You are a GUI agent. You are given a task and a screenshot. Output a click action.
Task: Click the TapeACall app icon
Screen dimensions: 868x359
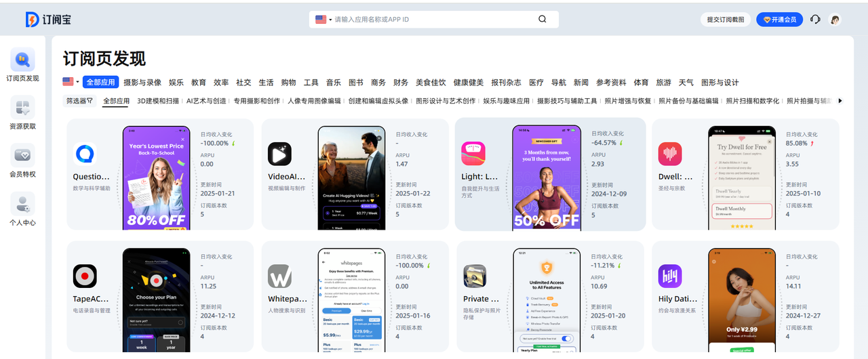tap(85, 276)
